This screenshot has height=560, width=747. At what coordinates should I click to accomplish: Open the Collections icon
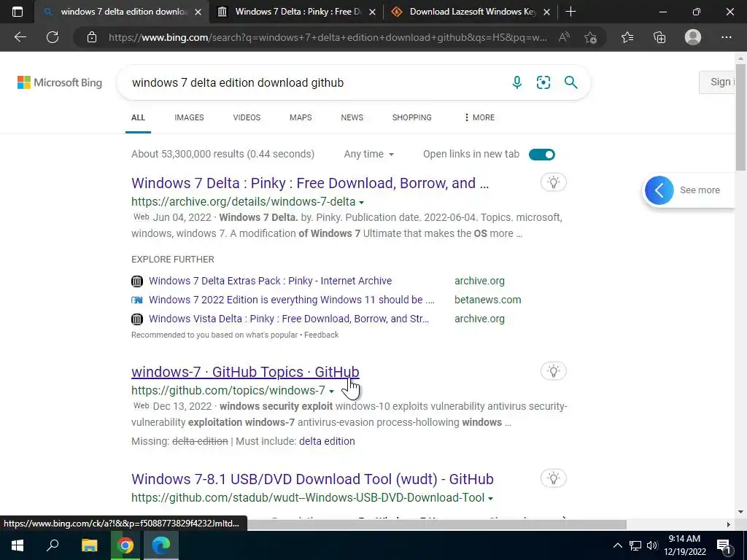(x=659, y=37)
